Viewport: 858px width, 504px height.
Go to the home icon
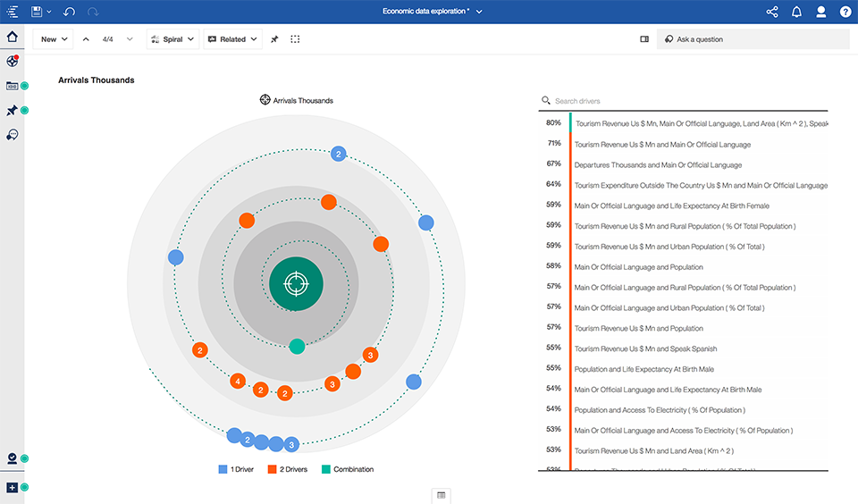pyautogui.click(x=12, y=37)
